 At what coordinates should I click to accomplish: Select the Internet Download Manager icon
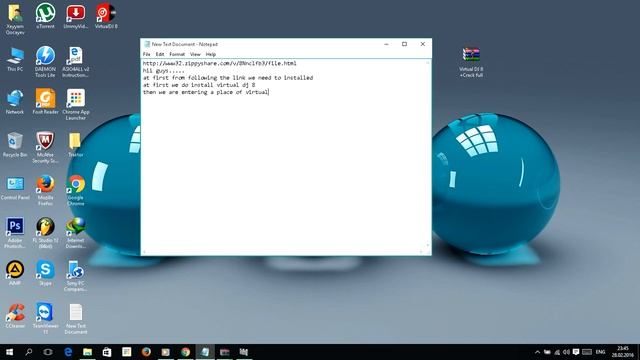[x=76, y=233]
